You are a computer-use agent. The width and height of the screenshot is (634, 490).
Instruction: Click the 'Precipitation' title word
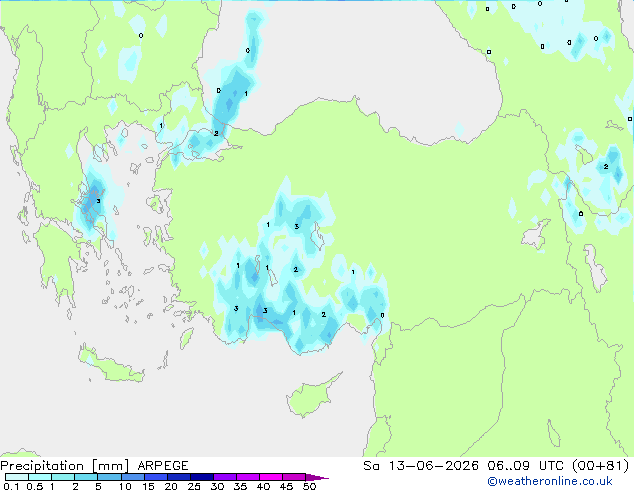[42, 466]
